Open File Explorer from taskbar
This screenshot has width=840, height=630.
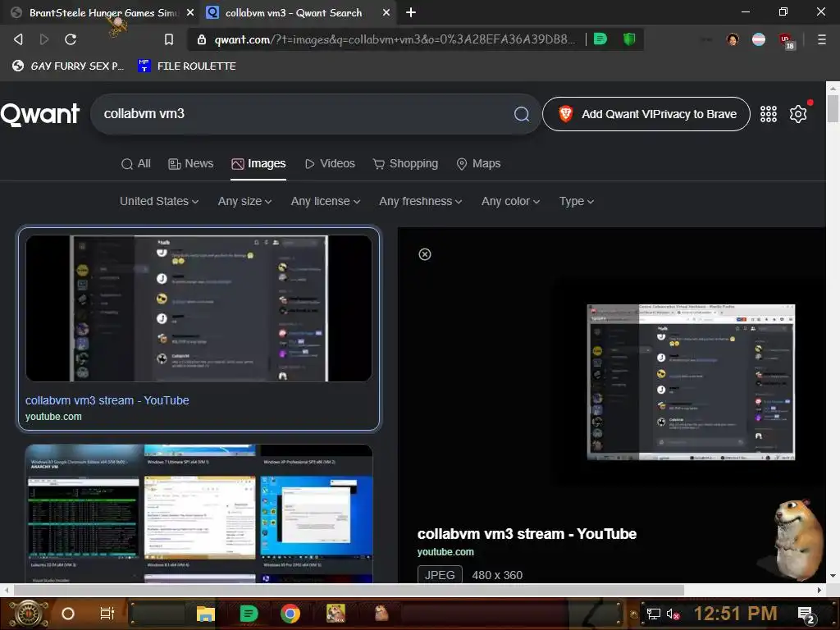coord(205,614)
